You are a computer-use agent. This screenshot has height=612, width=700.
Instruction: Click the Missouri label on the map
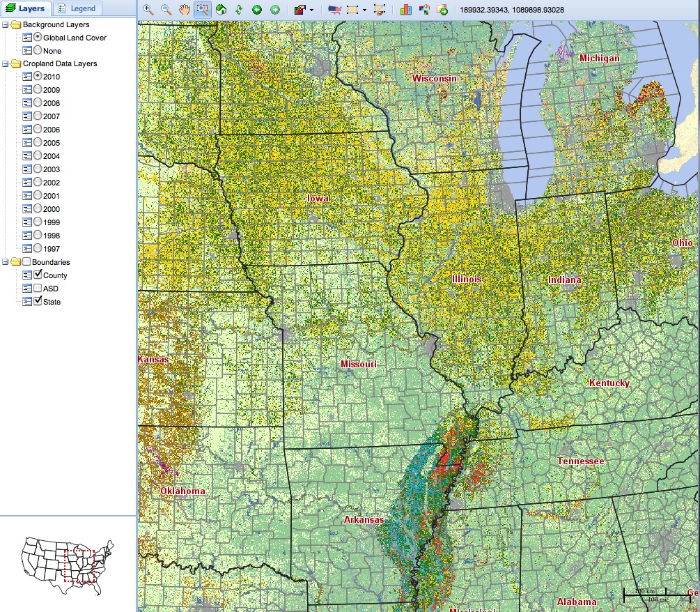[359, 364]
